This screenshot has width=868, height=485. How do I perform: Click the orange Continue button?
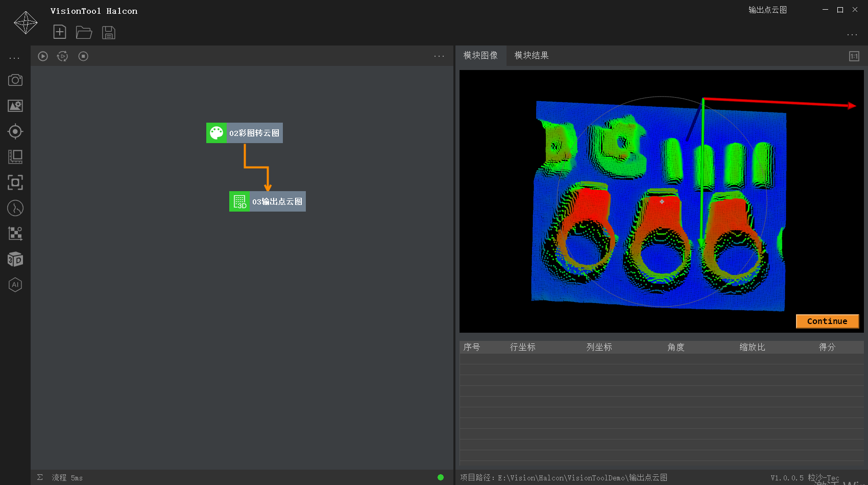tap(827, 321)
